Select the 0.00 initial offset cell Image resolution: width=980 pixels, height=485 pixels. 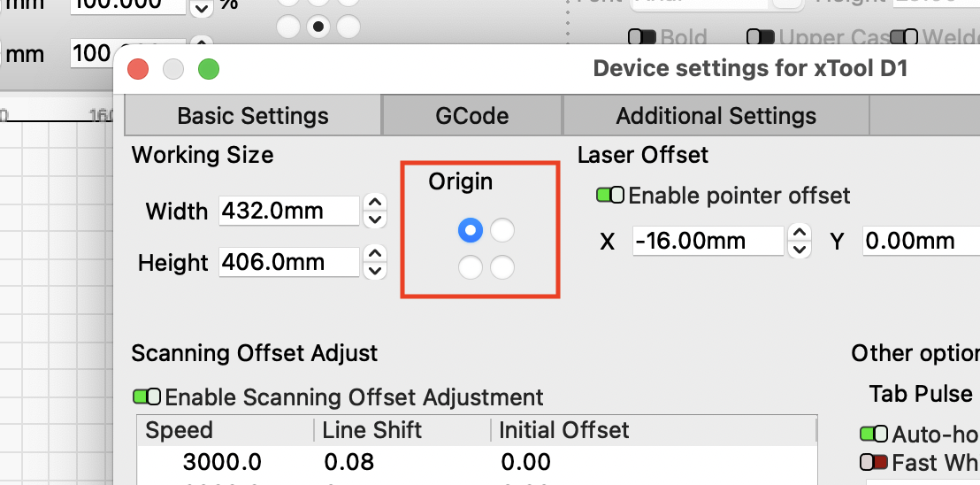[x=525, y=463]
